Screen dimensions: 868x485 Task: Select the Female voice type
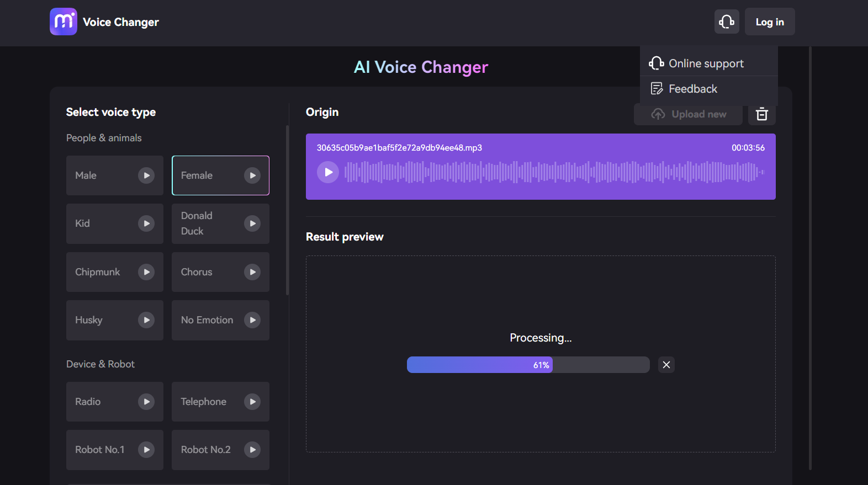(220, 175)
